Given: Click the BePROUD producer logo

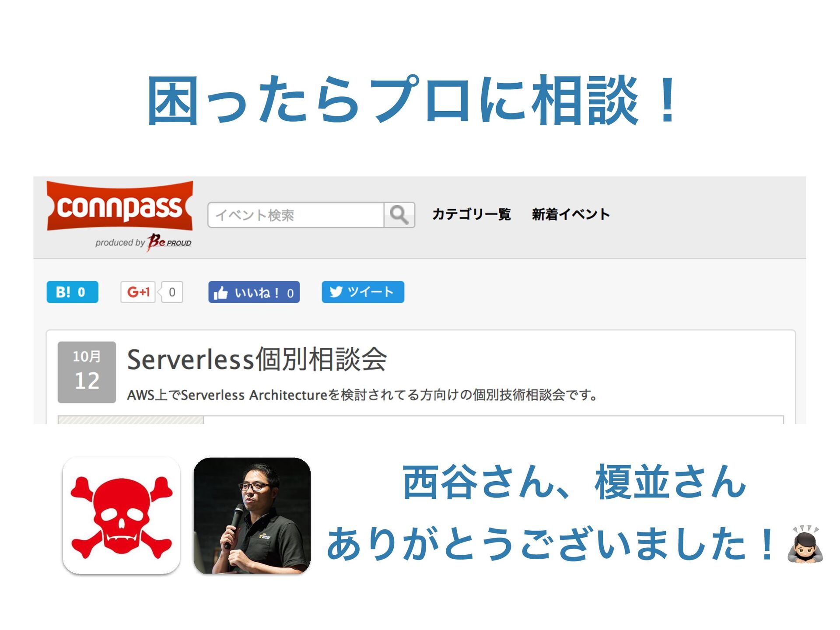Looking at the screenshot, I should [x=169, y=241].
